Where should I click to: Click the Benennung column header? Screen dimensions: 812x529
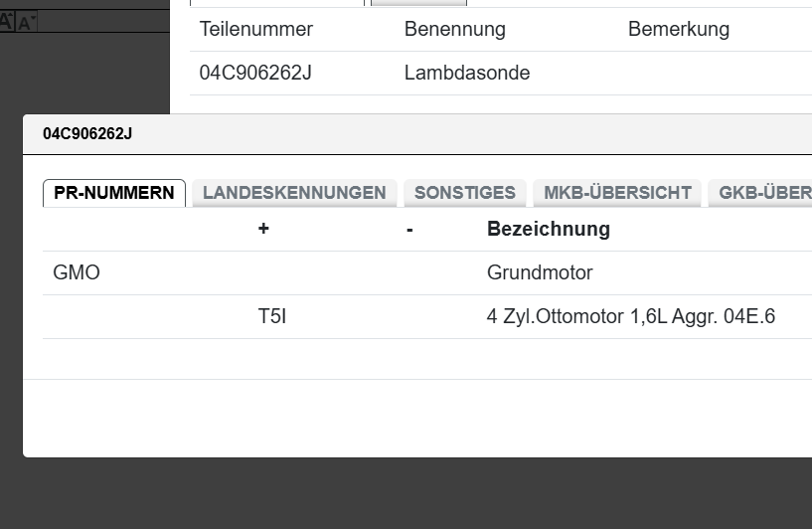click(455, 30)
